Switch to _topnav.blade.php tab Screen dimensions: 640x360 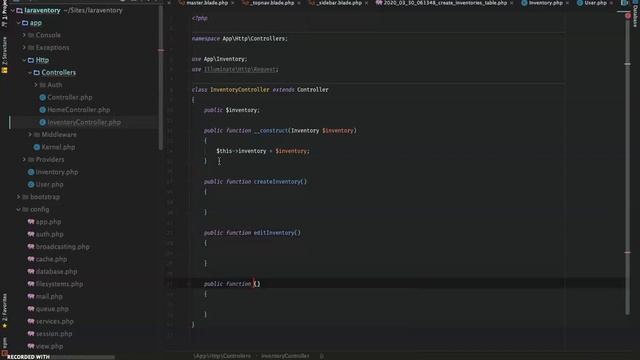tap(272, 3)
